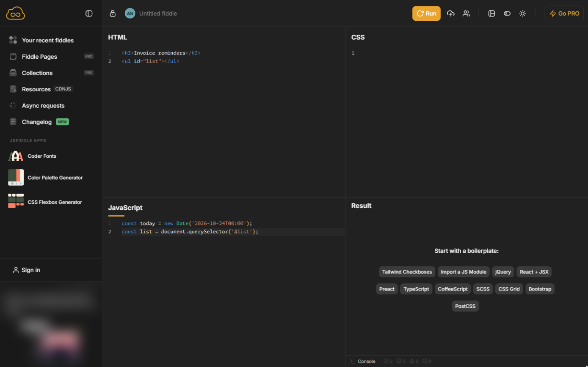Click the JSFiddle cloud logo

click(16, 14)
